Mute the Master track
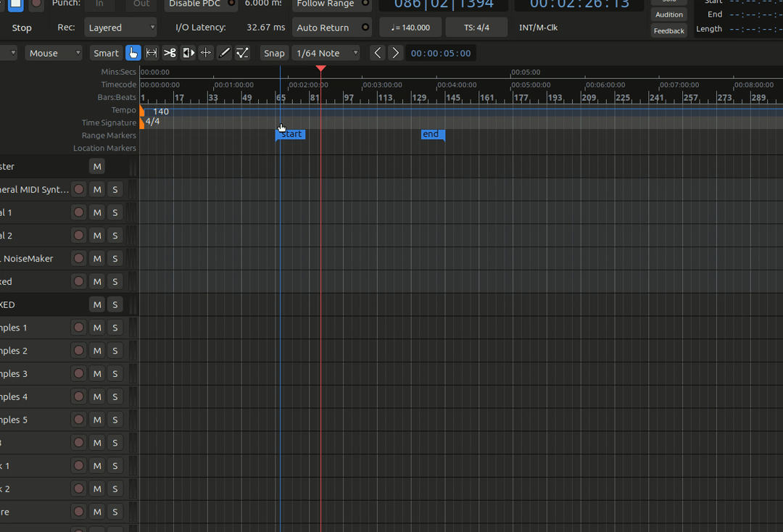Image resolution: width=783 pixels, height=532 pixels. (x=97, y=167)
